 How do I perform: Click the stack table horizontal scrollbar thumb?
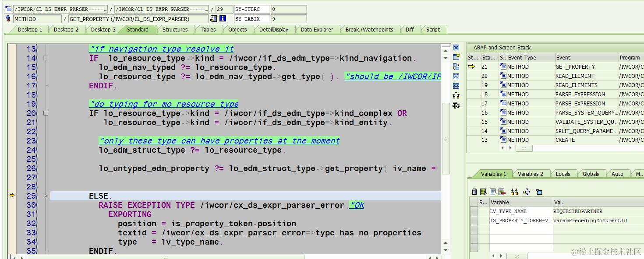click(x=524, y=148)
